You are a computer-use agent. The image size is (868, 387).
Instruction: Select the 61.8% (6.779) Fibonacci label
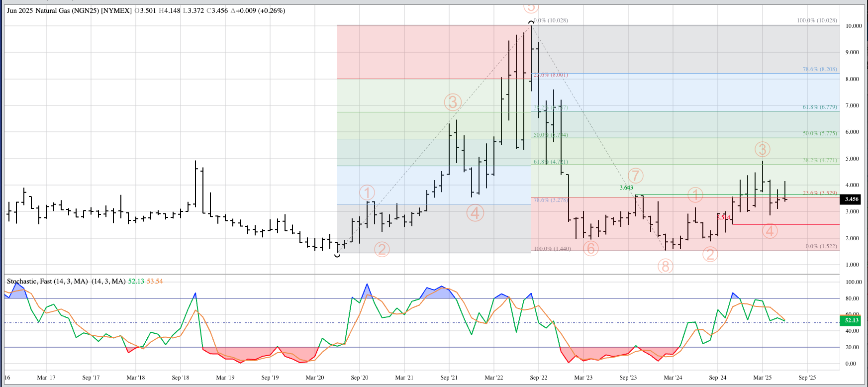point(820,107)
